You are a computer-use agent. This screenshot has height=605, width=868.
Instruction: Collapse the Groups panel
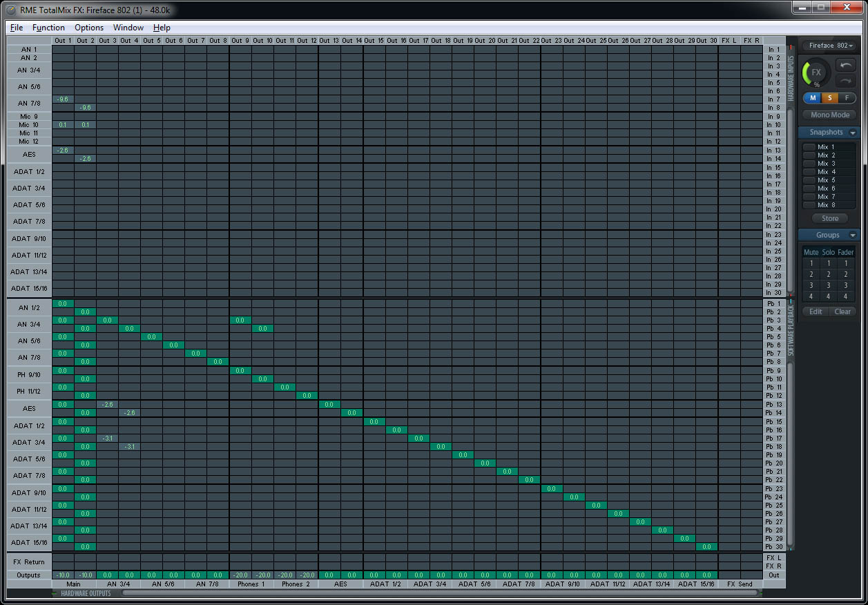pos(853,236)
